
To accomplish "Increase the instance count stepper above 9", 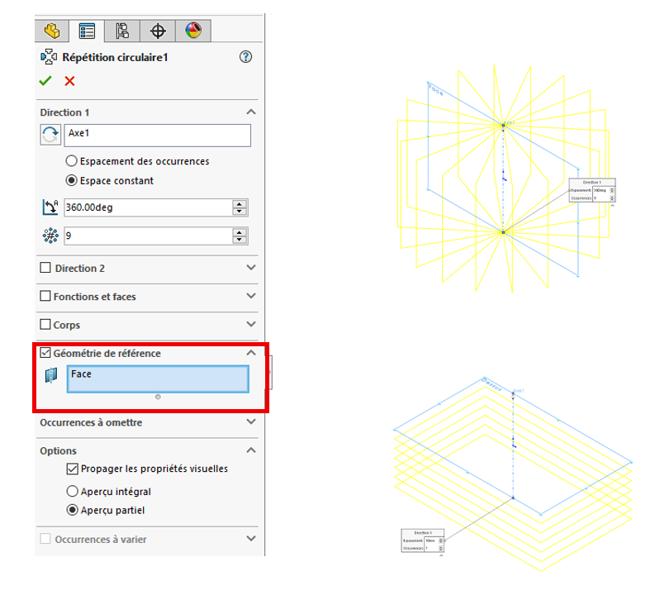I will [x=240, y=232].
